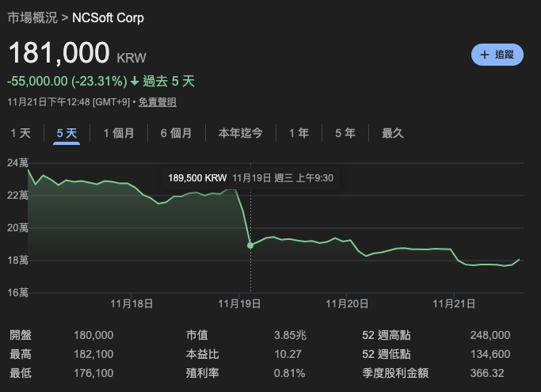Click the 11月19日 axis label

pos(239,304)
